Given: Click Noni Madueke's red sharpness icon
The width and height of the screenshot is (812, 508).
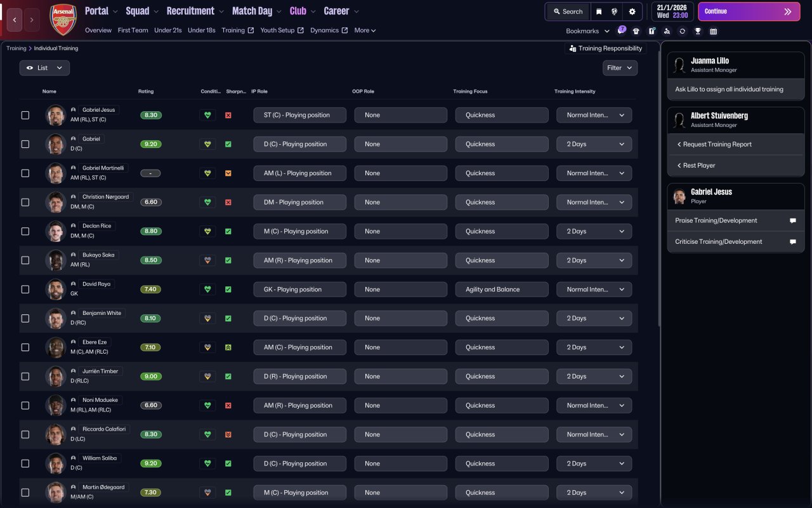Looking at the screenshot, I should [228, 406].
